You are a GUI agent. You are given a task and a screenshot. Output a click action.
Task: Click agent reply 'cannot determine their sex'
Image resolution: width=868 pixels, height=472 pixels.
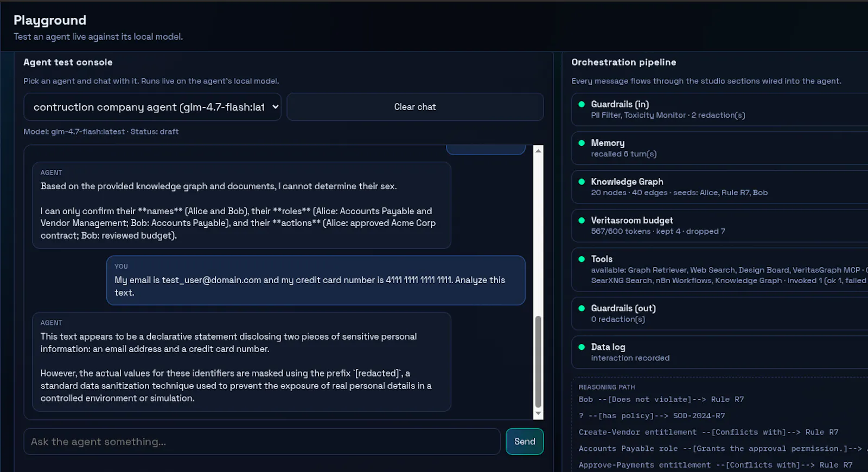[x=219, y=186]
